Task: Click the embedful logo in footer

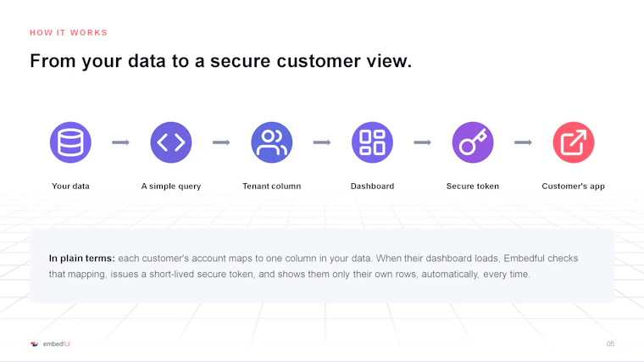Action: [x=51, y=344]
